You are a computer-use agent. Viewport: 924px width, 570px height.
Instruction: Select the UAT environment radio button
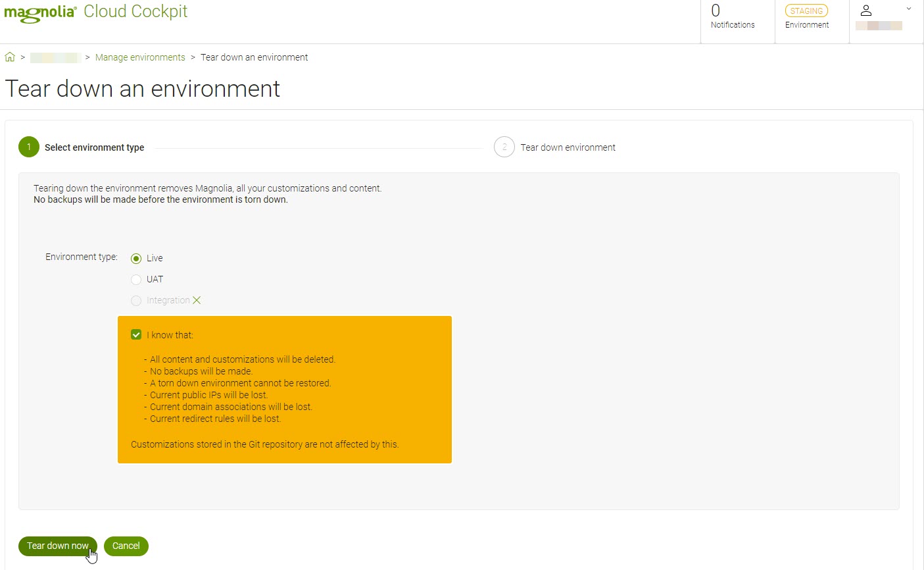tap(136, 280)
